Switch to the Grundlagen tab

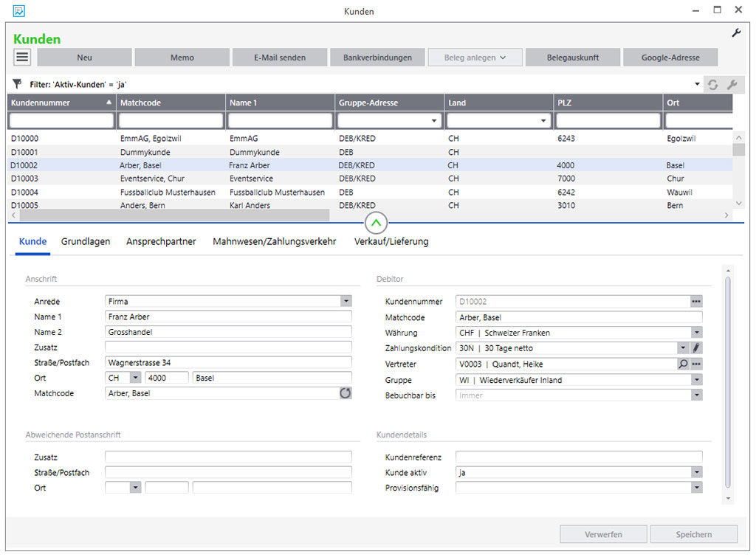(86, 241)
